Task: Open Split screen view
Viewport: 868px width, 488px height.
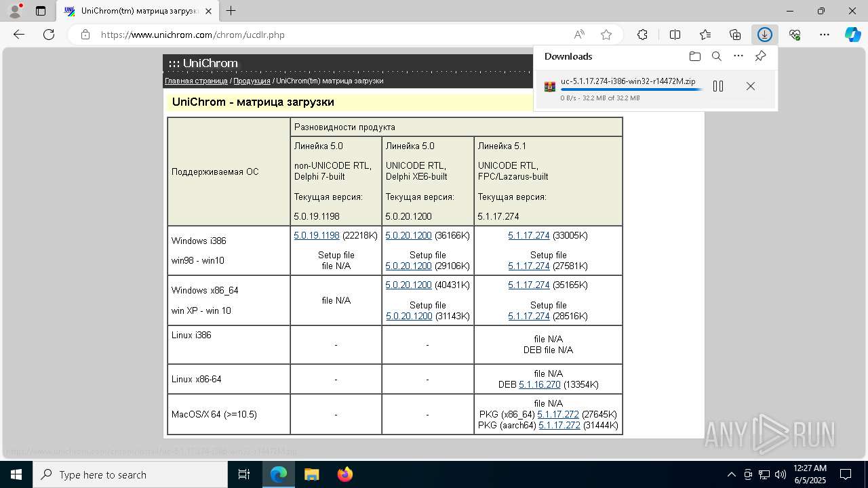Action: point(675,35)
